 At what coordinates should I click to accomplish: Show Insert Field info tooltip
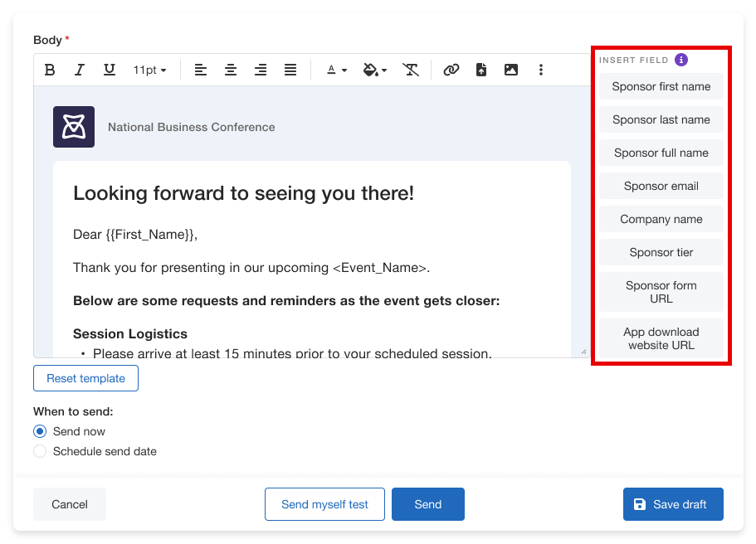click(x=681, y=60)
